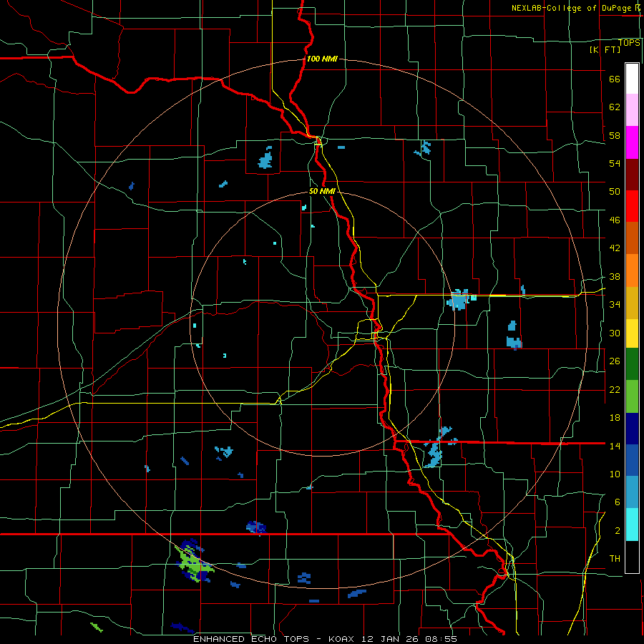Click the gold swatch in the color scale
The image size is (644, 644).
click(x=632, y=303)
